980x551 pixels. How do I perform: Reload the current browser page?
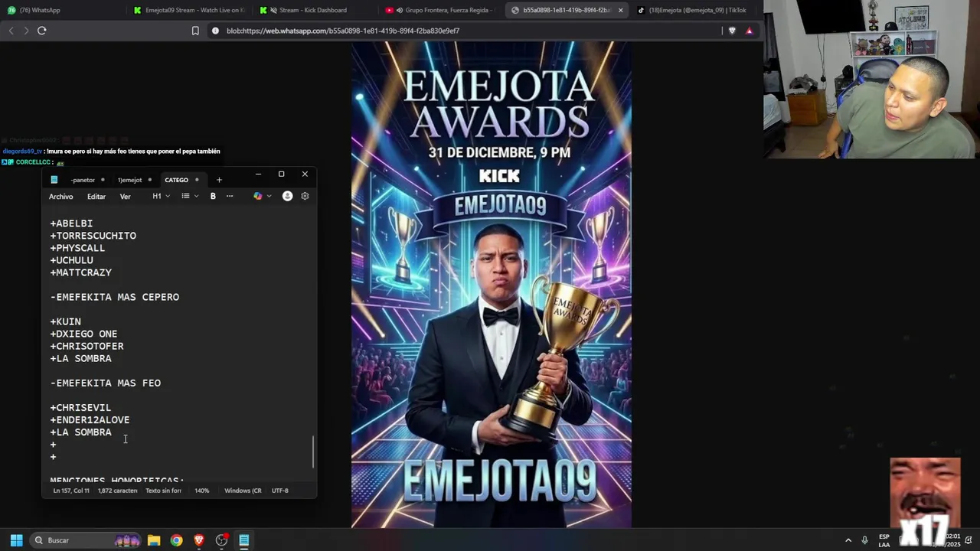point(42,31)
